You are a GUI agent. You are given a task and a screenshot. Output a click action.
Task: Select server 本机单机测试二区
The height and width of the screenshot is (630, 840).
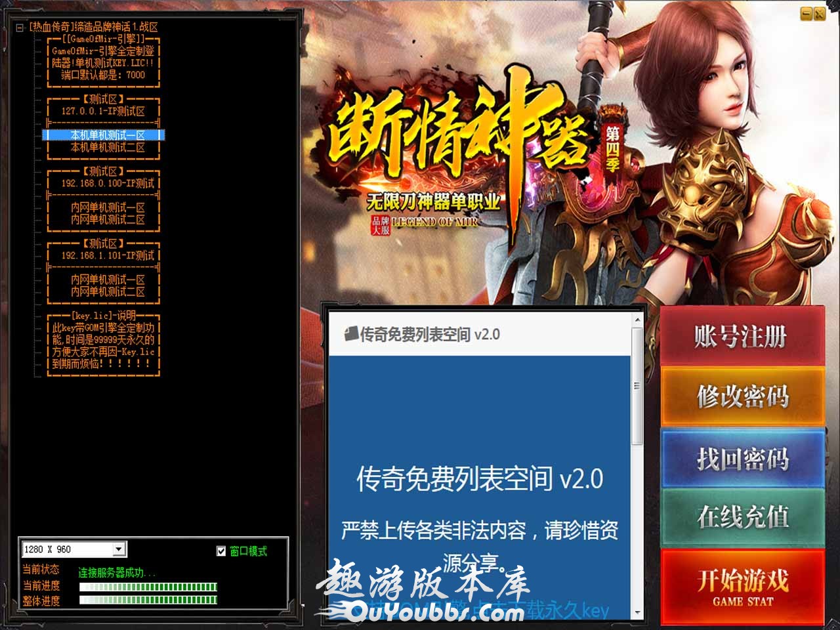pyautogui.click(x=108, y=148)
